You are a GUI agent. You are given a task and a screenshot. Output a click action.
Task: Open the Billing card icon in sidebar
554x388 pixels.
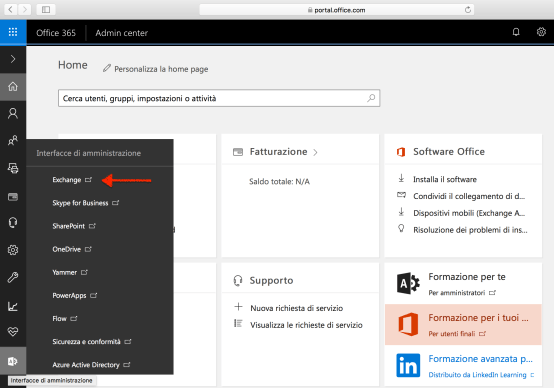tap(13, 196)
